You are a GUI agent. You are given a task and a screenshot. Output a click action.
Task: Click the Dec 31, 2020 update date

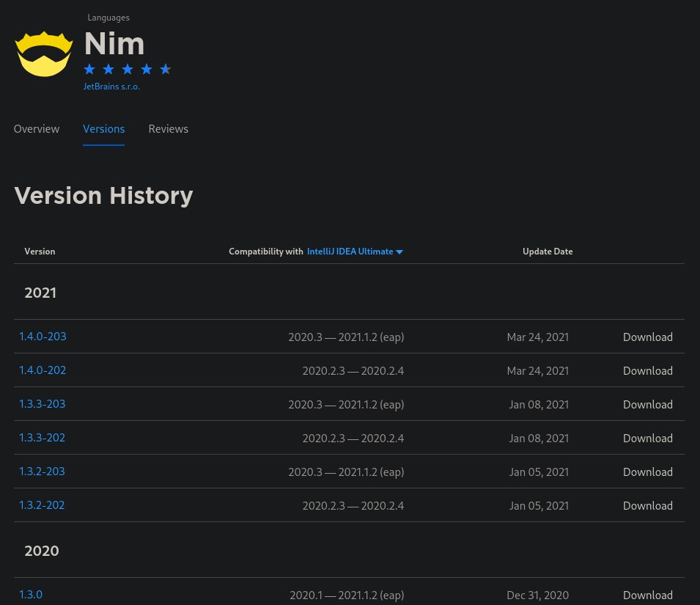(x=537, y=595)
